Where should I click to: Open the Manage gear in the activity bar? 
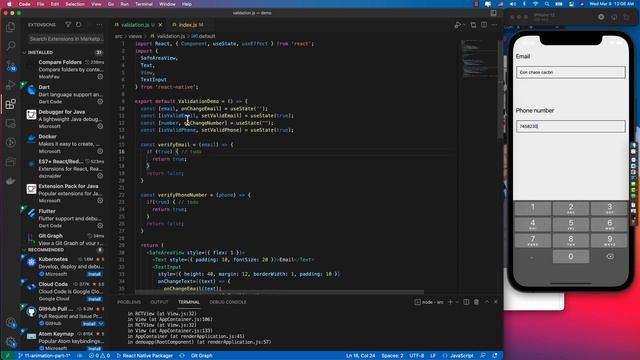click(x=11, y=342)
